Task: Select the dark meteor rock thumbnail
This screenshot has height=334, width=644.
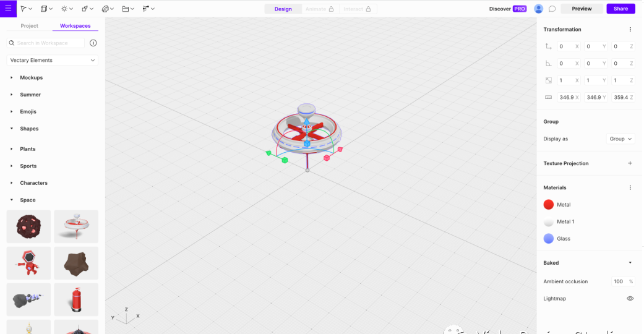Action: [28, 226]
